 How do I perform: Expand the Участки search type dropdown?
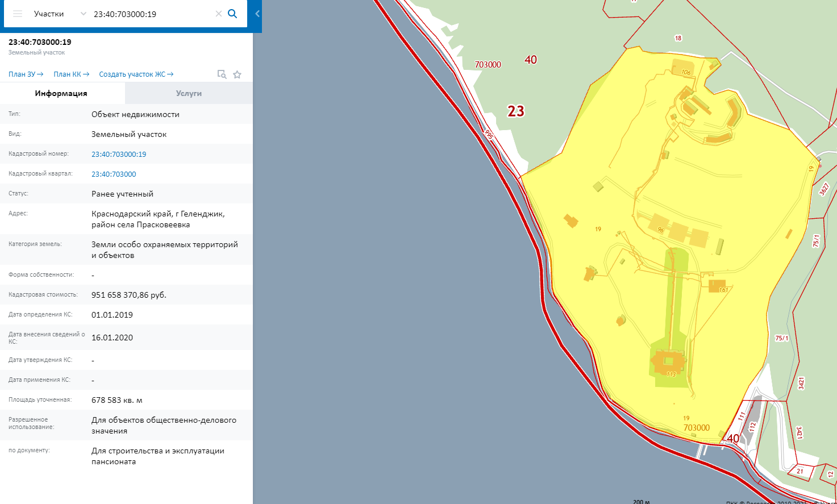(x=84, y=14)
